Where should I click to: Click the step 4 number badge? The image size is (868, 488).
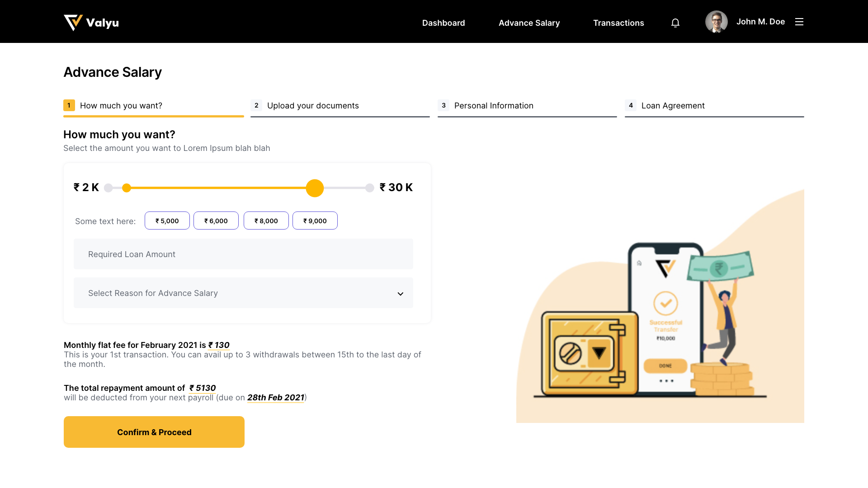(631, 105)
